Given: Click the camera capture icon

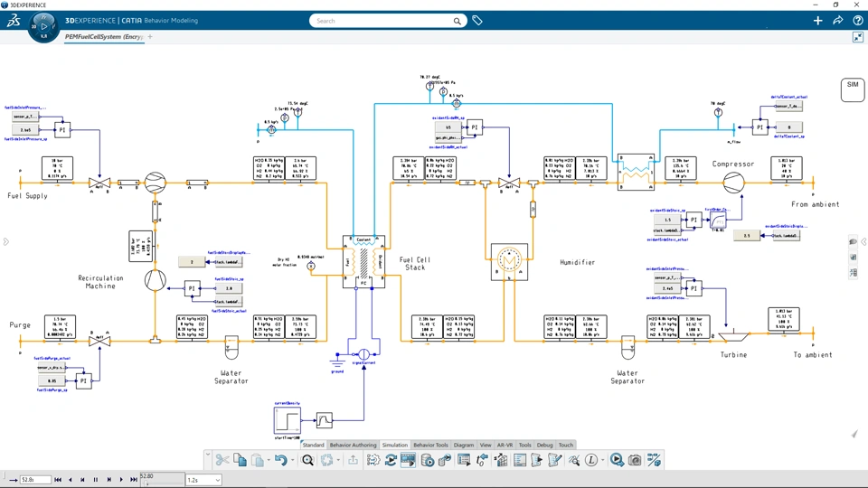Looking at the screenshot, I should [635, 460].
